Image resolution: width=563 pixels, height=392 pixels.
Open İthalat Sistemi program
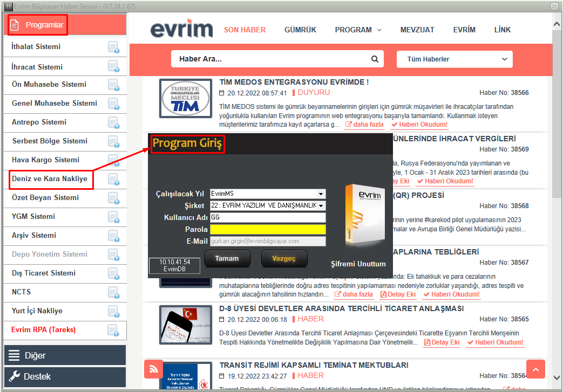36,46
